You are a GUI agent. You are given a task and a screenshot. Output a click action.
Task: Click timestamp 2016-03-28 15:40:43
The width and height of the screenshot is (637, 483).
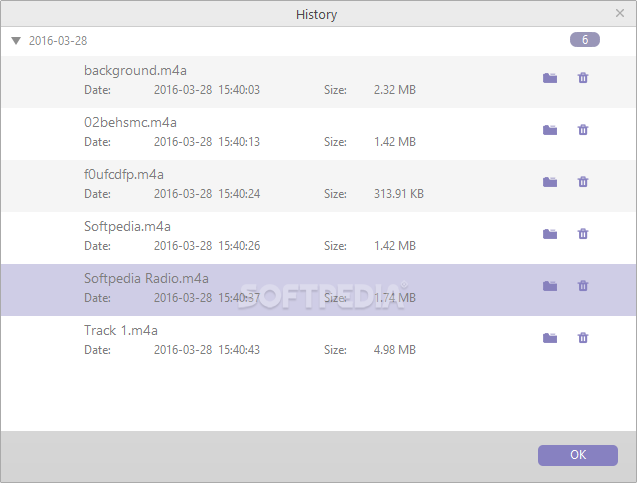tap(207, 350)
